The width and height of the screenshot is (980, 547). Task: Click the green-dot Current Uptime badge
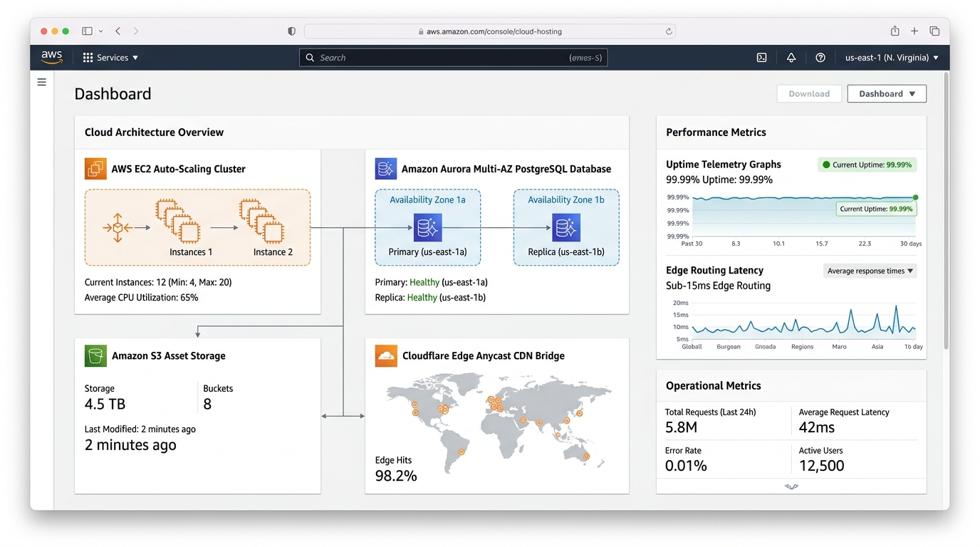pos(867,165)
